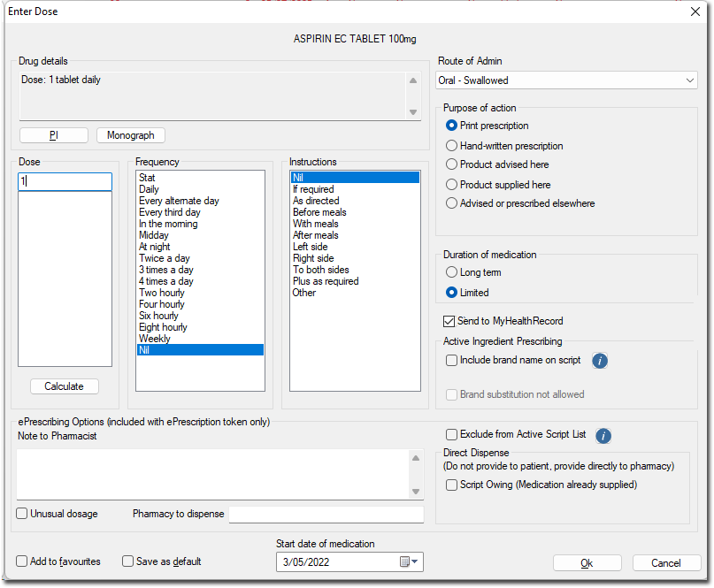Click into Pharmacy to dispense field
This screenshot has height=588, width=714.
[326, 515]
